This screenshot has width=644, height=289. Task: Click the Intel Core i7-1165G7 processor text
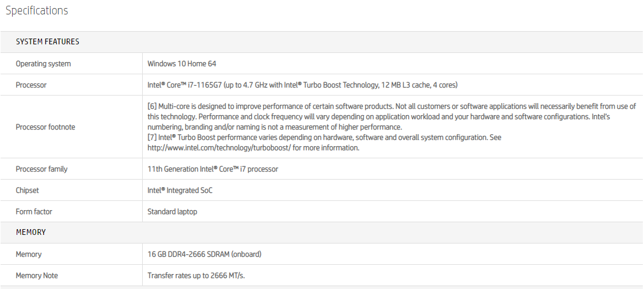[302, 85]
